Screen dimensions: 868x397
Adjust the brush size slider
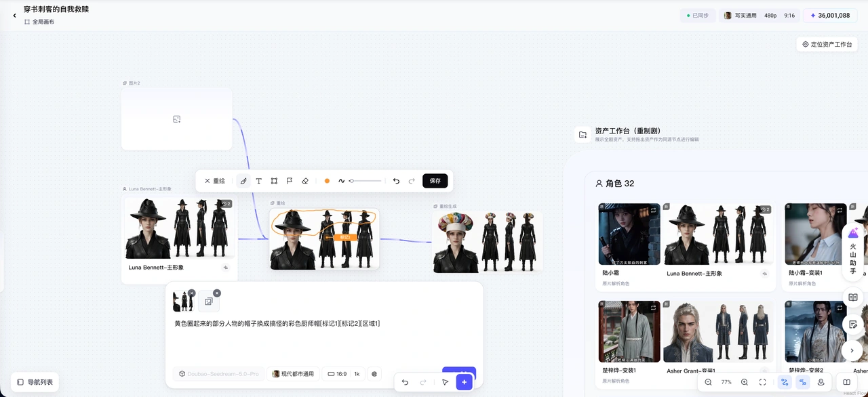tap(366, 181)
